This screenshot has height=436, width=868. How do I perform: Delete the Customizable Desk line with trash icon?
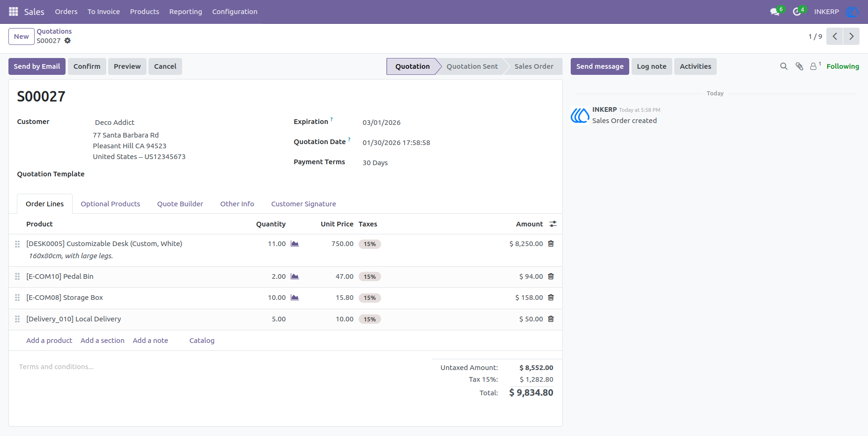pos(551,244)
